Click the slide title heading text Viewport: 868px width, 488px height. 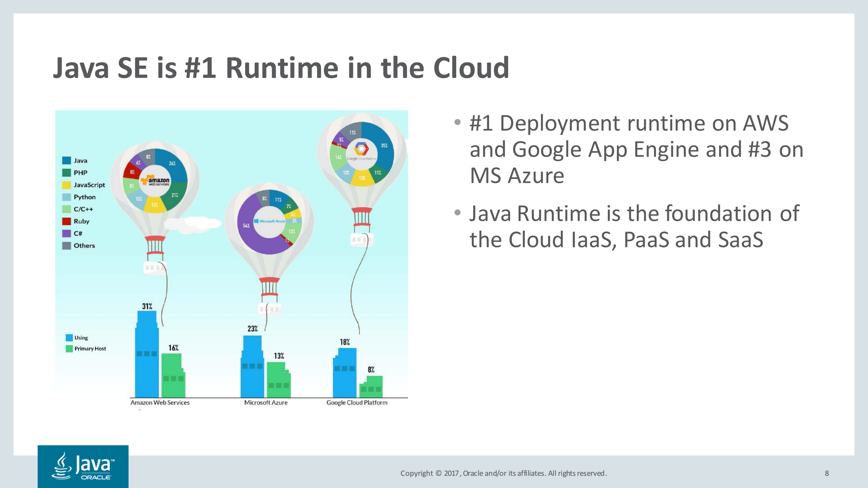281,68
